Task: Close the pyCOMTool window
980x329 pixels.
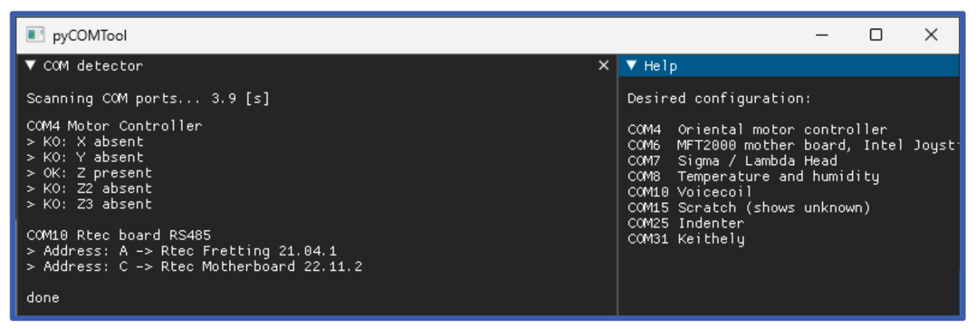Action: (x=930, y=34)
